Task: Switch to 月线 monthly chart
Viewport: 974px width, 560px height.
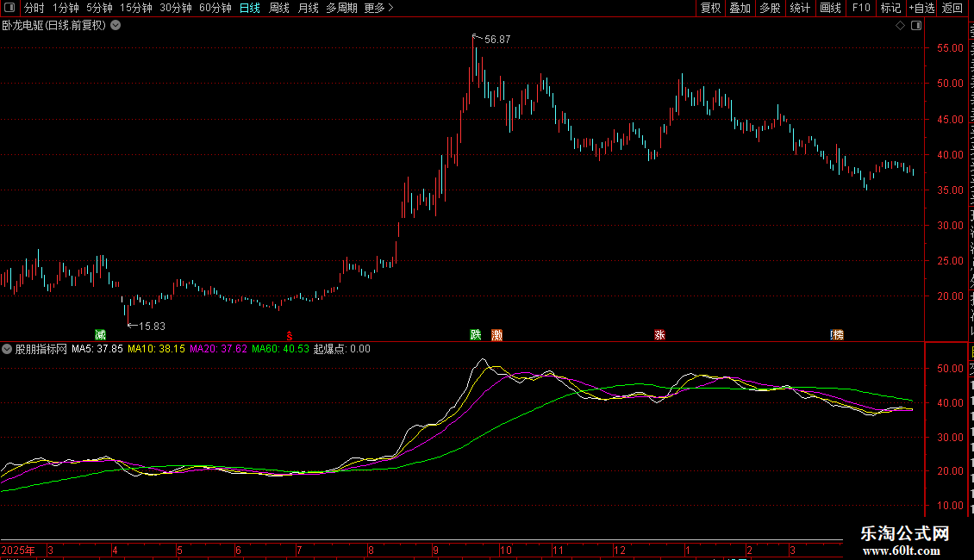Action: point(308,8)
